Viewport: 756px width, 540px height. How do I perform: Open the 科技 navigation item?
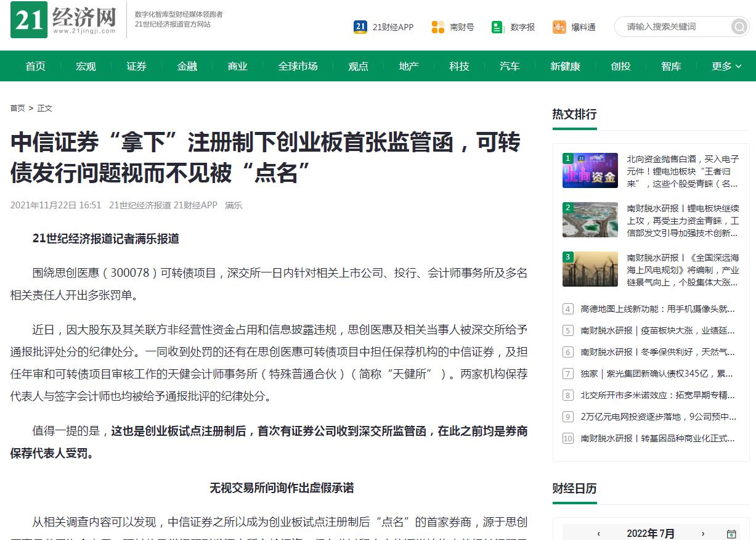point(460,66)
